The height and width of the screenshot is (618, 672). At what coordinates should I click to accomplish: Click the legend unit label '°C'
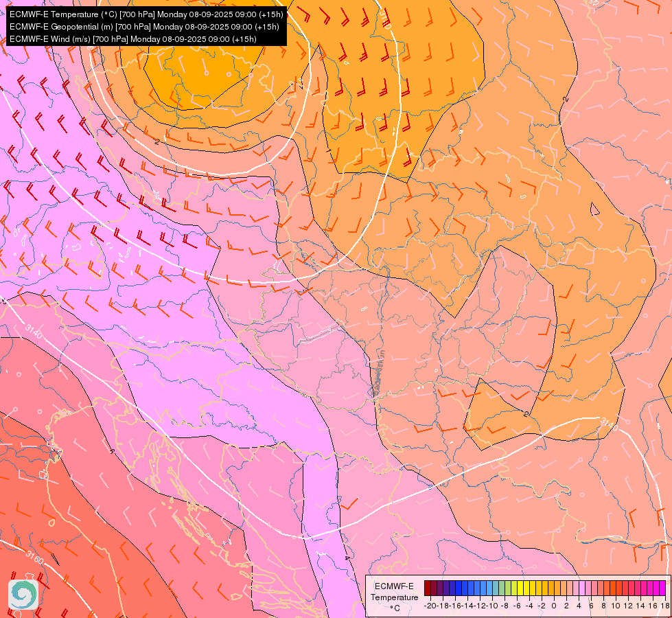pos(395,608)
